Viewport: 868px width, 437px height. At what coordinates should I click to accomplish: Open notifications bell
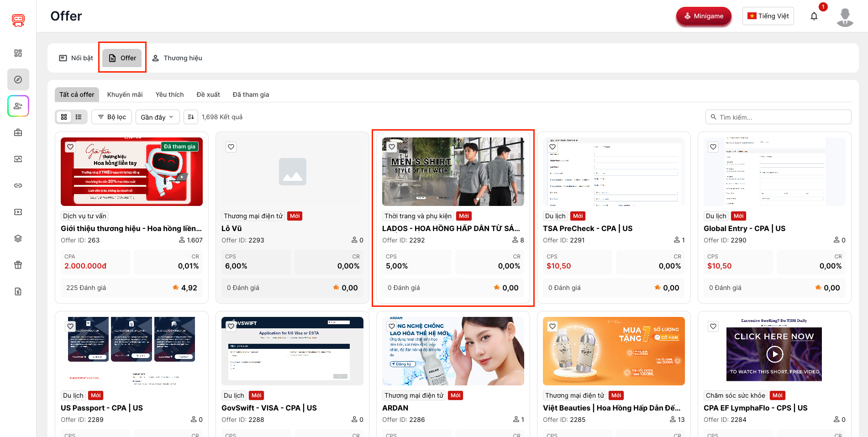[x=814, y=16]
